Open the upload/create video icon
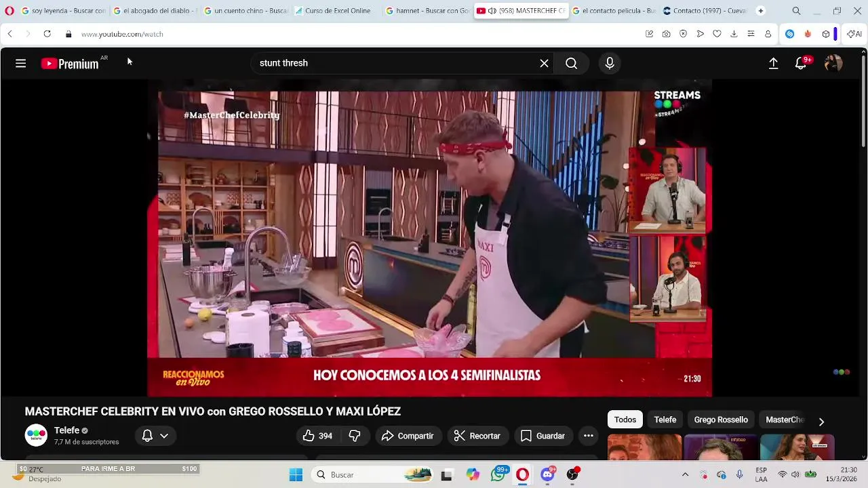This screenshot has height=488, width=868. click(773, 63)
